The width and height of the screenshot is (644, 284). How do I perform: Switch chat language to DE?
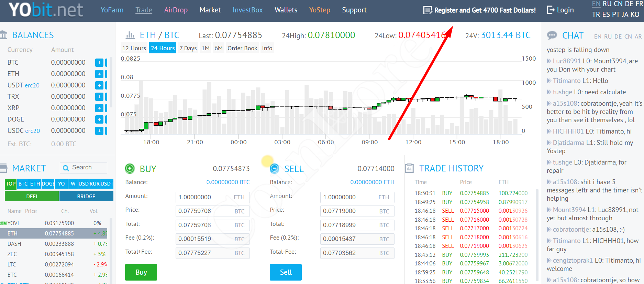618,36
